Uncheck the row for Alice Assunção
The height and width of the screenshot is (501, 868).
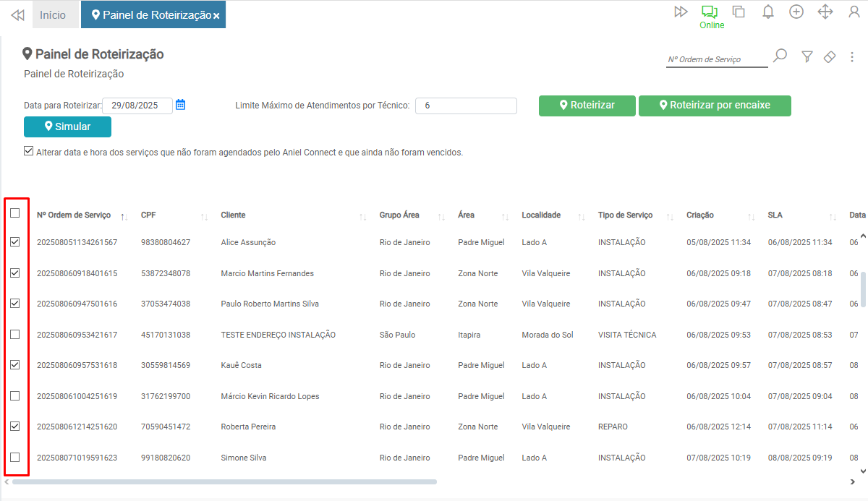click(15, 242)
